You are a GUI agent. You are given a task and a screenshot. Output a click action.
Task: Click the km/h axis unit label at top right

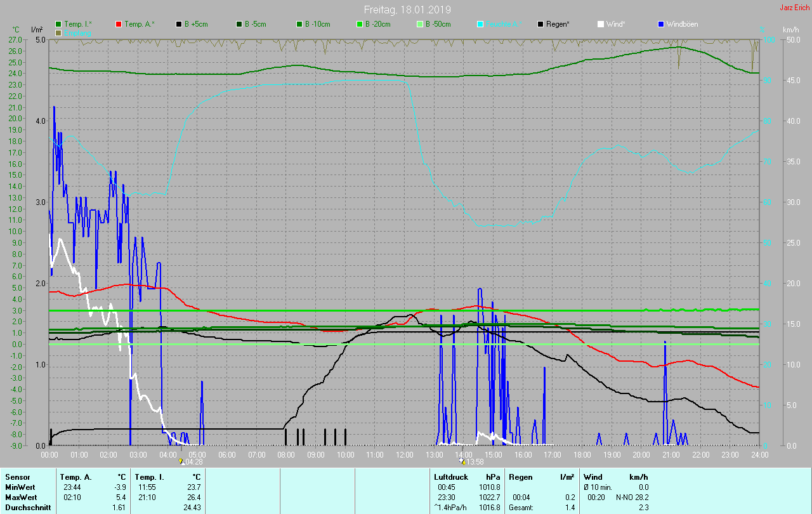790,30
